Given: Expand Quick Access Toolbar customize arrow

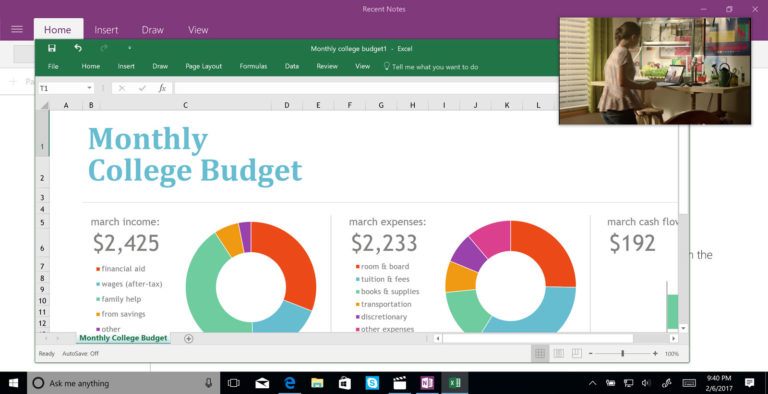Looking at the screenshot, I should [130, 48].
